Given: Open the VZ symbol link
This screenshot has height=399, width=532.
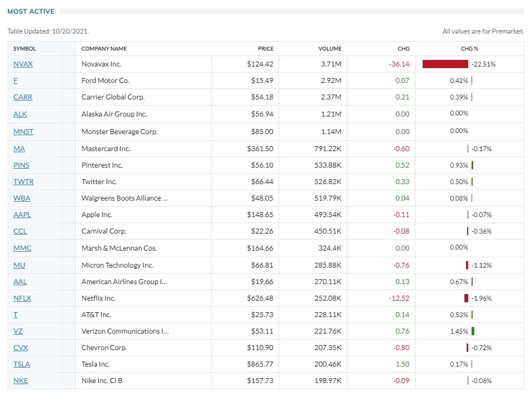Looking at the screenshot, I should coord(18,331).
